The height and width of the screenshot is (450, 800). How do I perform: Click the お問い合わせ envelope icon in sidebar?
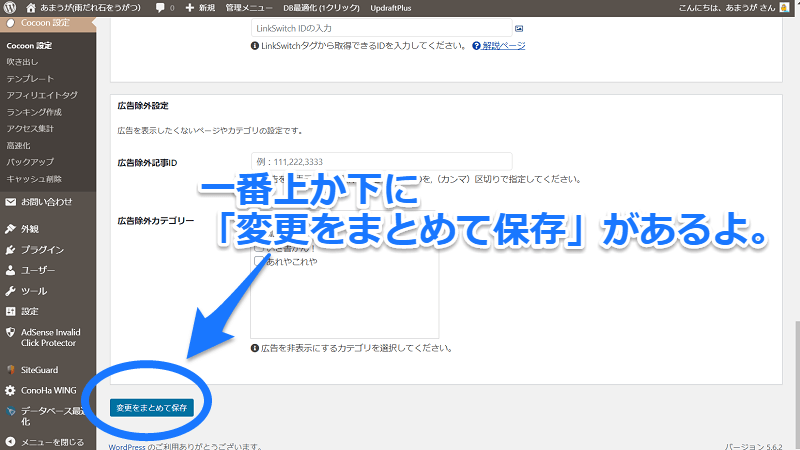click(x=12, y=202)
